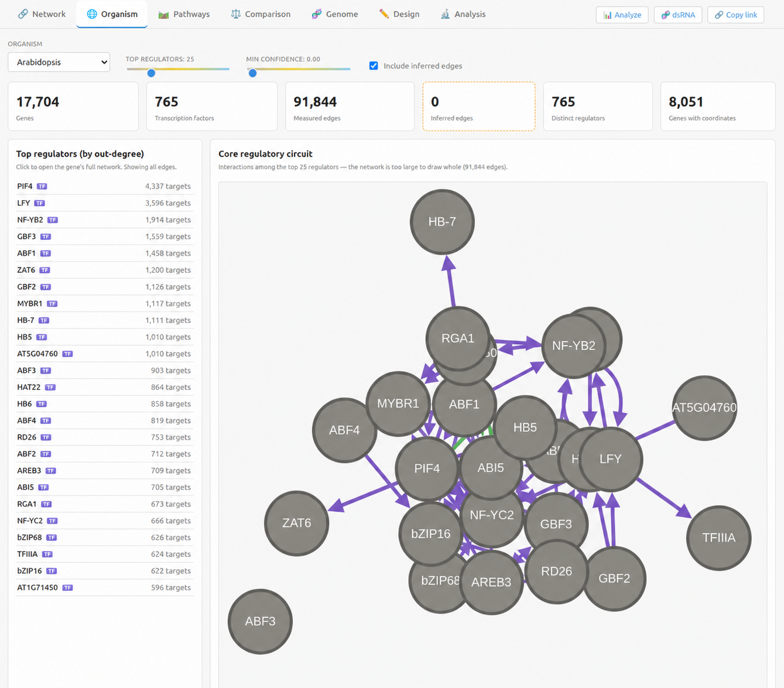Screen dimensions: 784x688
Task: Open the Arabidopsis organism dropdown
Action: (x=59, y=62)
